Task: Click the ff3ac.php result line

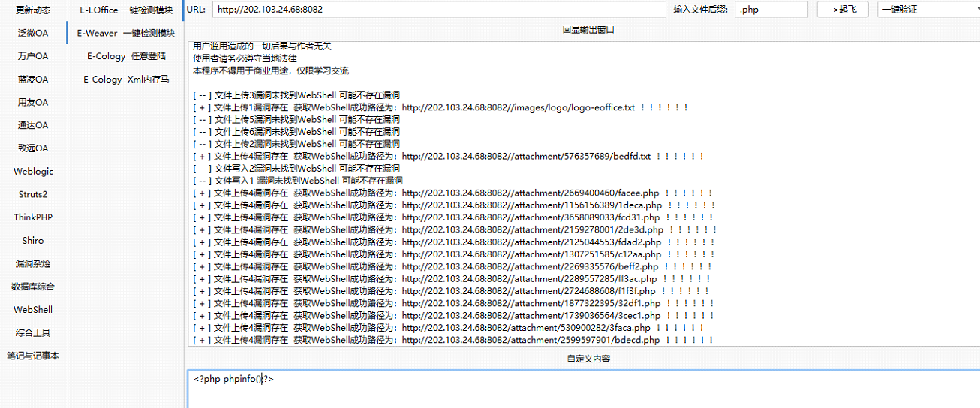Action: (x=451, y=278)
